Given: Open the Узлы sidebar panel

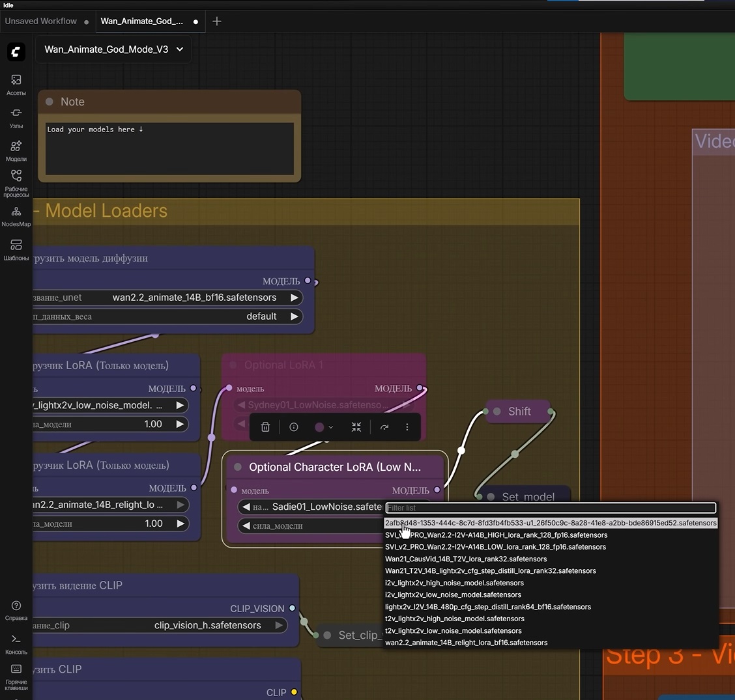Looking at the screenshot, I should click(16, 118).
